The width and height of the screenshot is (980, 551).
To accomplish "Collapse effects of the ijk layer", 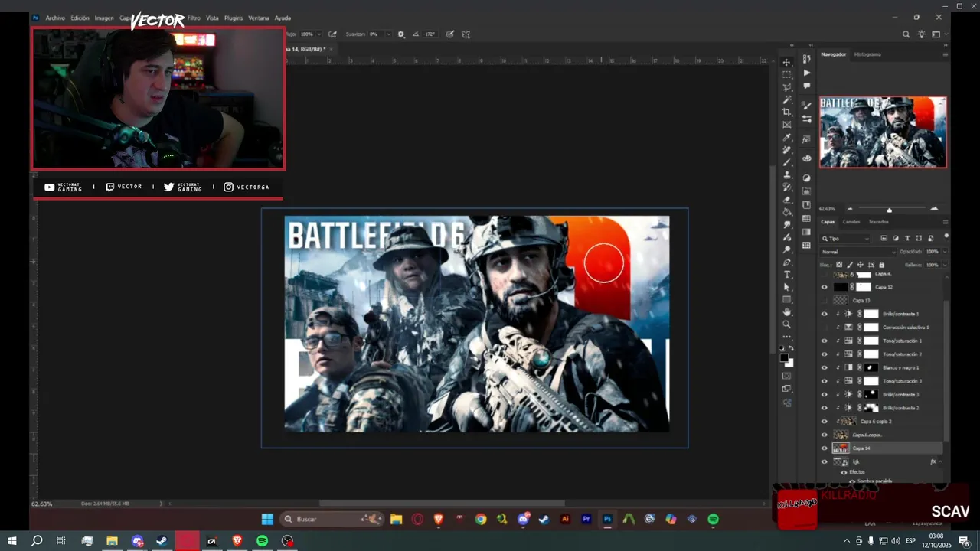I will (940, 462).
